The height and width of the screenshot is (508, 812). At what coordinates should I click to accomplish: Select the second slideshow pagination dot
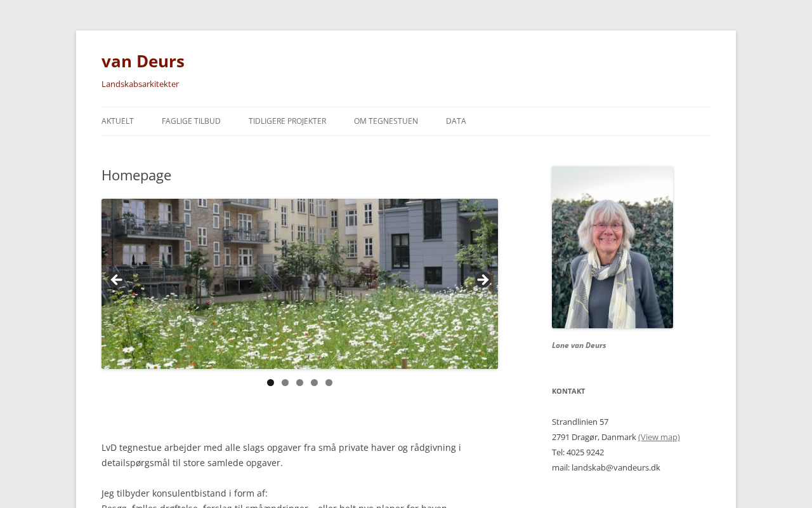(285, 383)
